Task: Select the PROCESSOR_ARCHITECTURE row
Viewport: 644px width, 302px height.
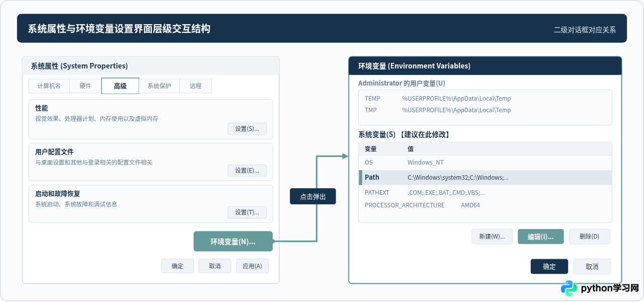Action: click(485, 205)
